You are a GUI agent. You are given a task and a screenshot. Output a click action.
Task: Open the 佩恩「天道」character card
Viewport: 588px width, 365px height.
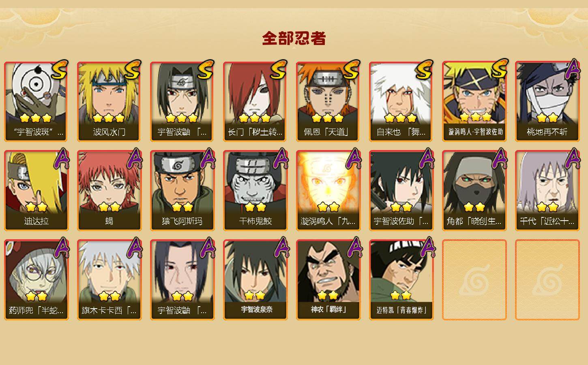328,101
